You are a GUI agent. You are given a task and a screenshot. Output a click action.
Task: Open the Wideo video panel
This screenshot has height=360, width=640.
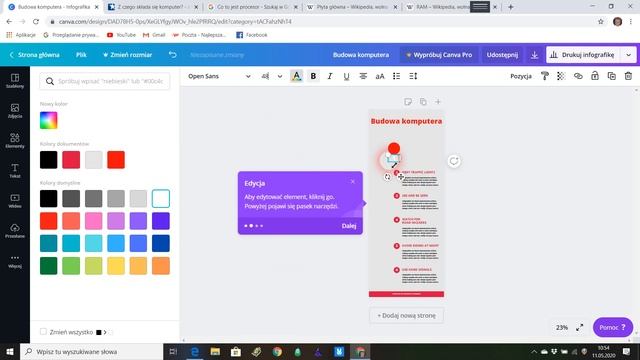point(15,200)
